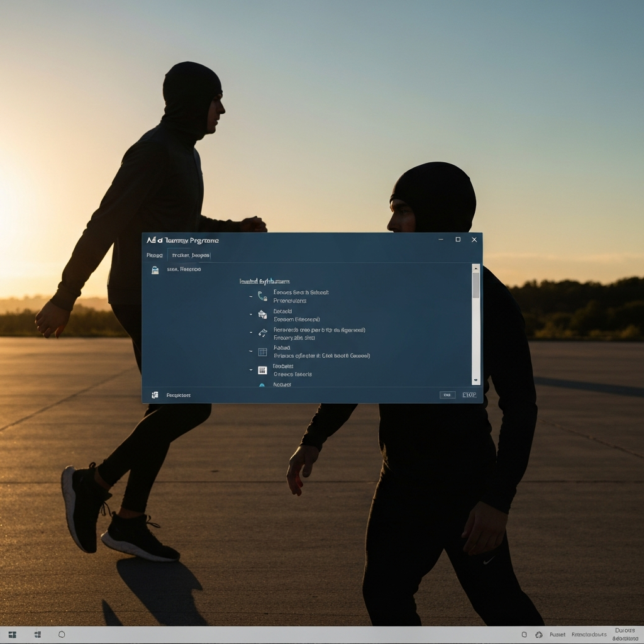Toggle the spreadsheet entry chevron
The image size is (644, 644).
pyautogui.click(x=250, y=369)
